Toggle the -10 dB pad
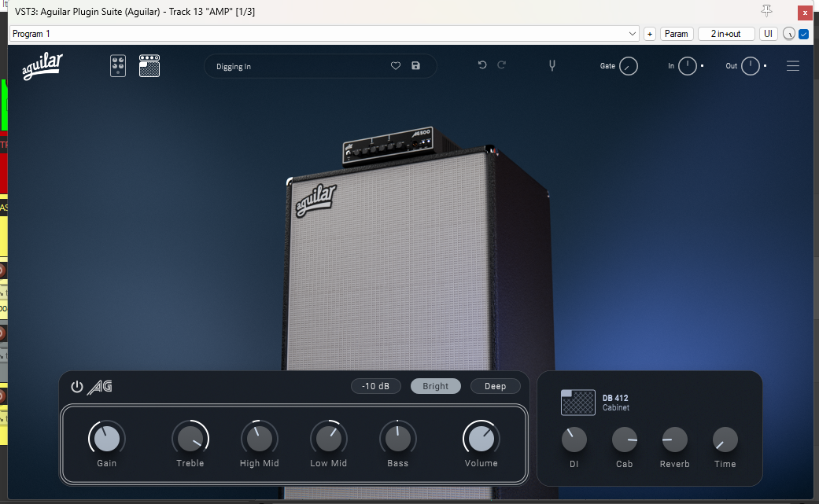819x504 pixels. point(376,386)
